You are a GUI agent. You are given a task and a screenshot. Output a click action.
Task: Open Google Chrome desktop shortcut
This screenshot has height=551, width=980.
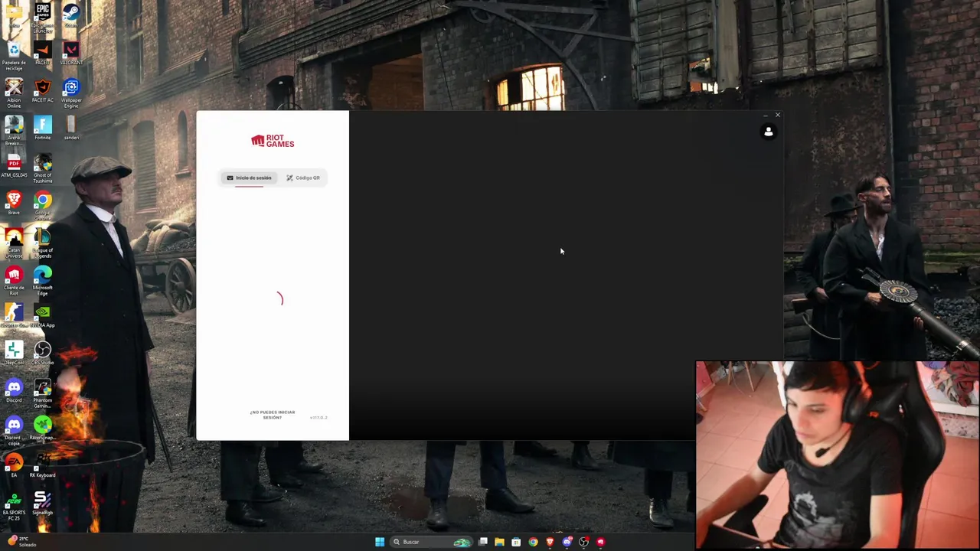click(43, 205)
